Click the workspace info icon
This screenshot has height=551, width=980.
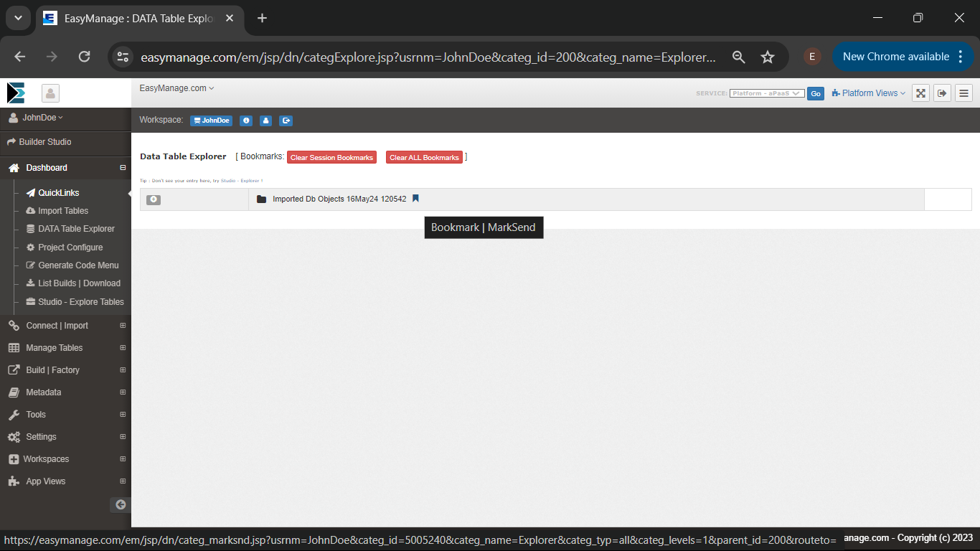pos(246,121)
